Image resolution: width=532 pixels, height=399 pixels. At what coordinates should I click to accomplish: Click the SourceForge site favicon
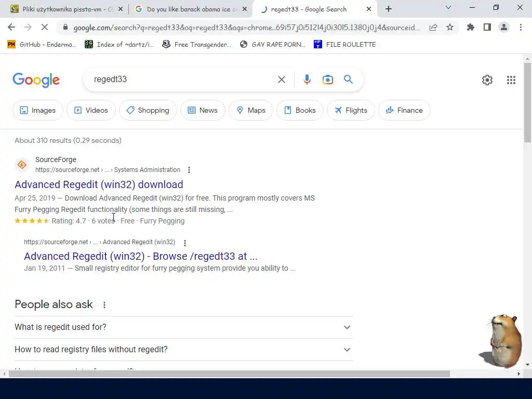point(22,165)
